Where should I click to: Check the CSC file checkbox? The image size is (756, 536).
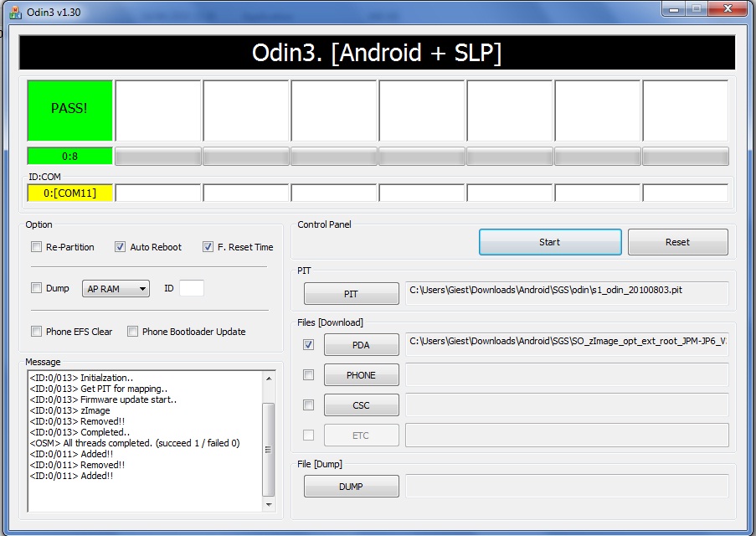coord(309,405)
